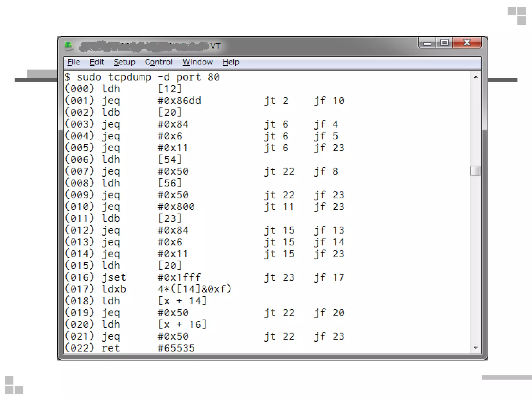532x399 pixels.
Task: Open the Setup menu
Action: pyautogui.click(x=124, y=62)
